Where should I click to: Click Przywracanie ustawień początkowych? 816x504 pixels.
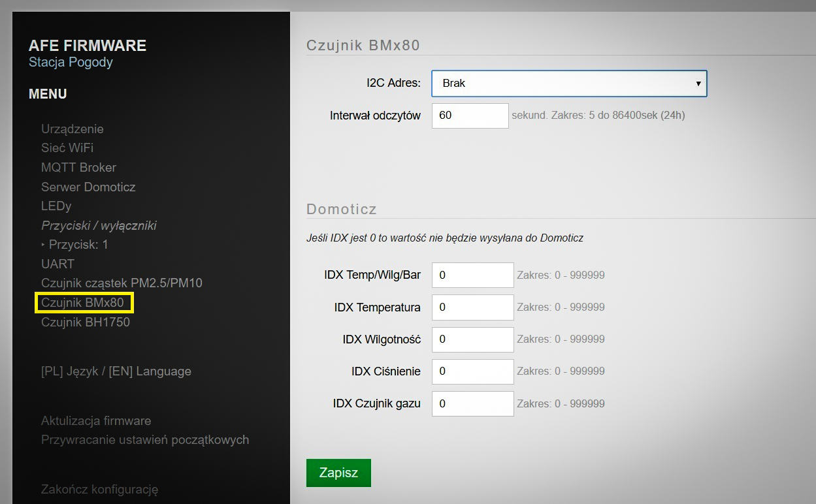click(145, 439)
